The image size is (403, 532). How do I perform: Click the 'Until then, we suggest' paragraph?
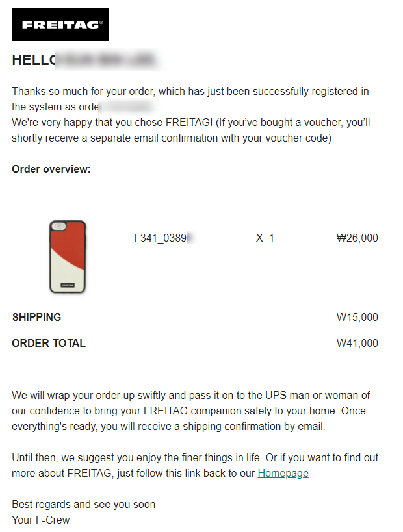coord(195,466)
